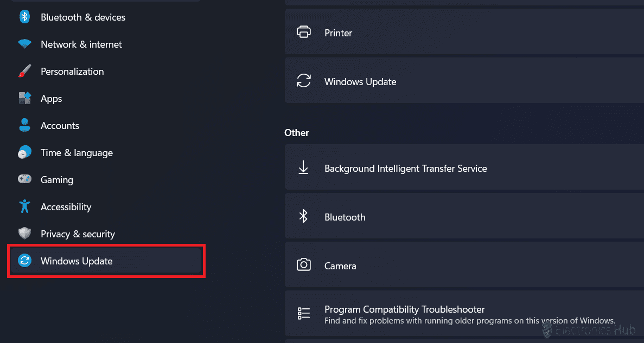Click the Accounts person icon
The width and height of the screenshot is (644, 343).
point(24,126)
